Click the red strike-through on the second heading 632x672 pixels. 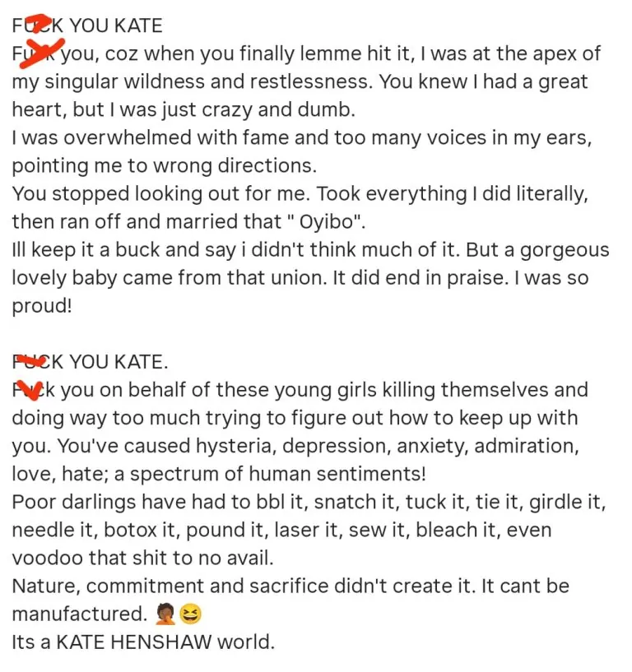(x=32, y=361)
